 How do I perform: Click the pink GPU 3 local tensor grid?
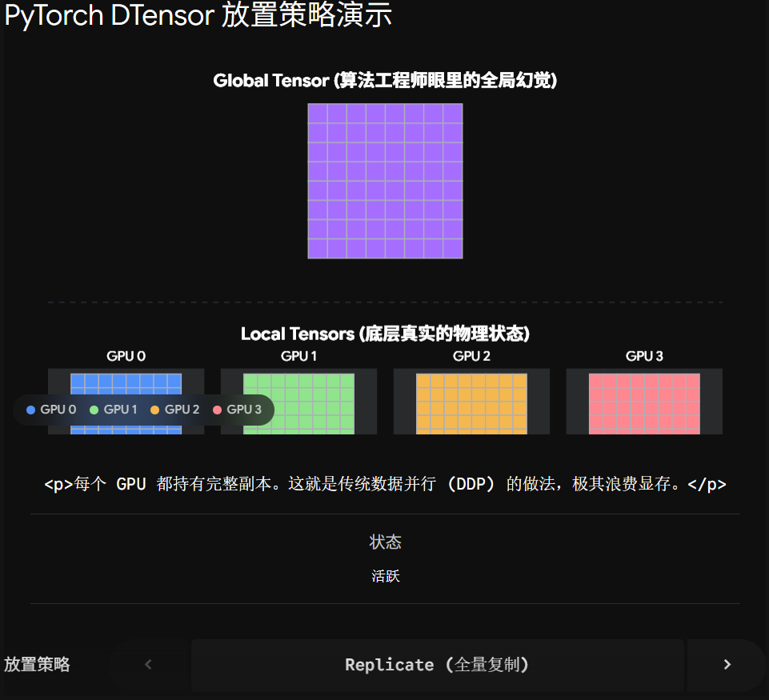click(x=644, y=403)
